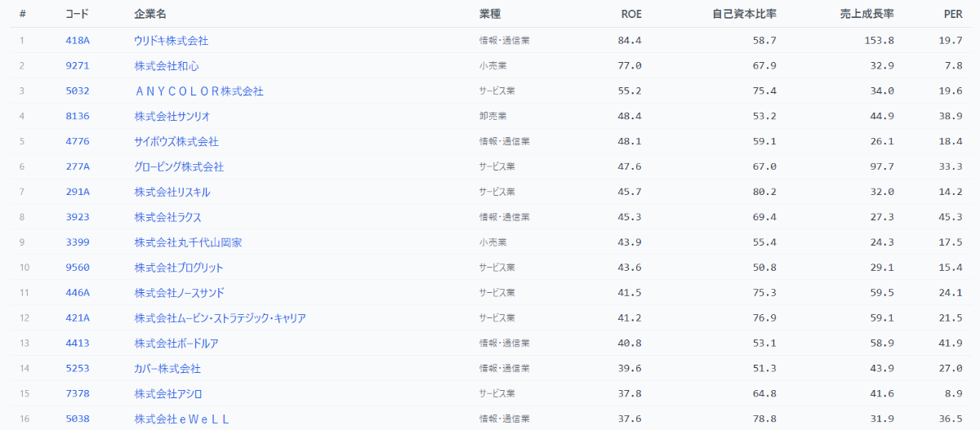This screenshot has height=430, width=980.
Task: Select ROE value 77.0
Action: tap(630, 65)
